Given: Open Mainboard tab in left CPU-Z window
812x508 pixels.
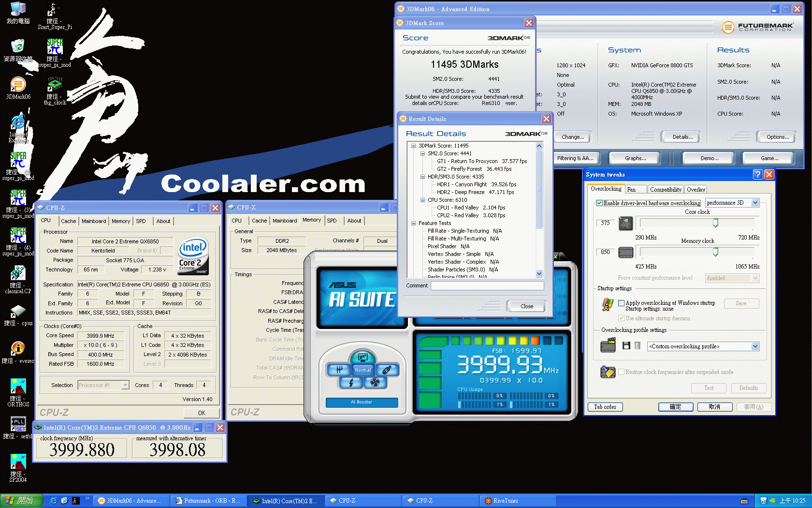Looking at the screenshot, I should point(94,221).
